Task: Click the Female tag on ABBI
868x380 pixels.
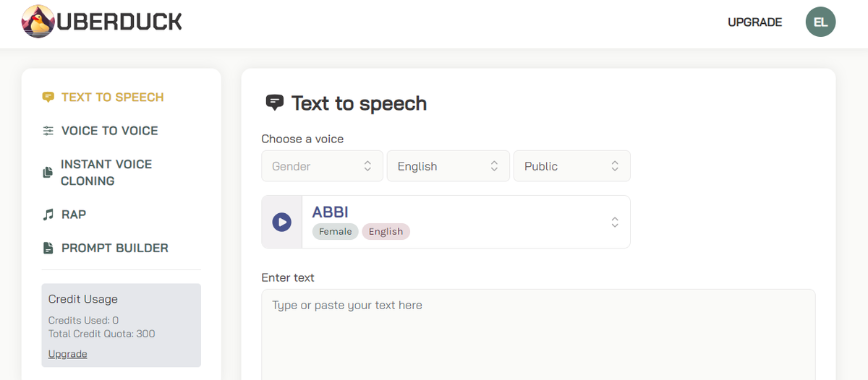Action: [x=335, y=231]
